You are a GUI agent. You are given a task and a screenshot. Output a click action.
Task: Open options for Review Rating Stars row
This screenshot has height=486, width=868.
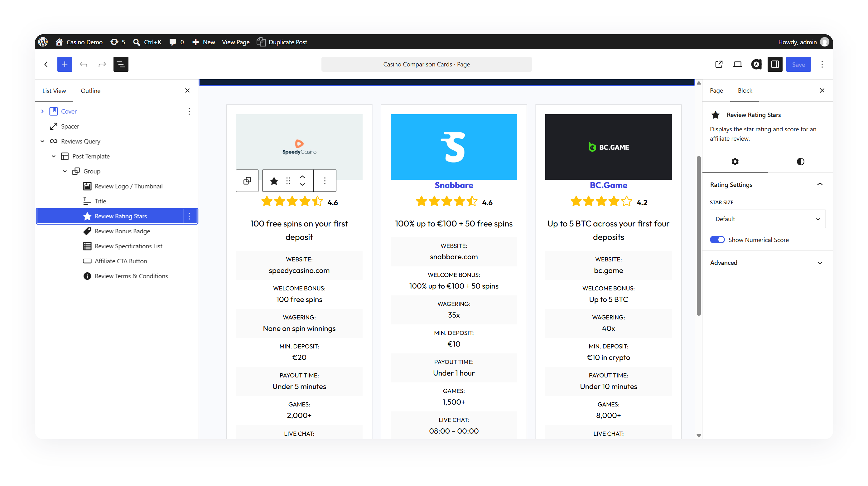click(189, 216)
